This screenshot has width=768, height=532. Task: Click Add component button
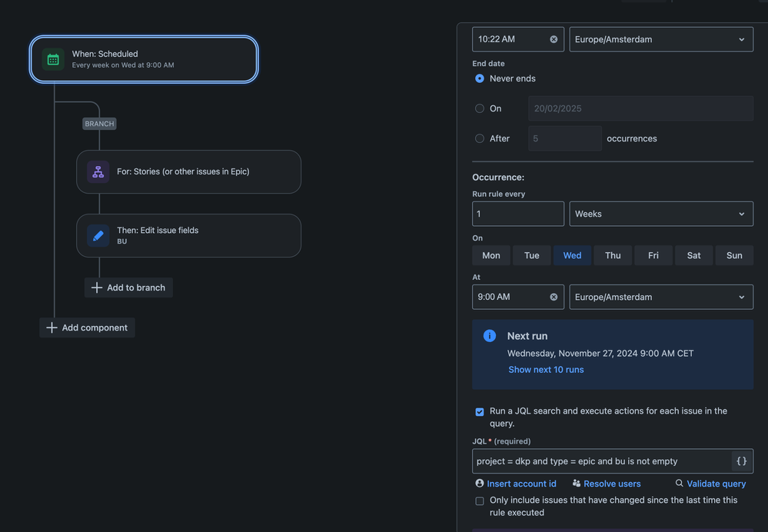(87, 328)
